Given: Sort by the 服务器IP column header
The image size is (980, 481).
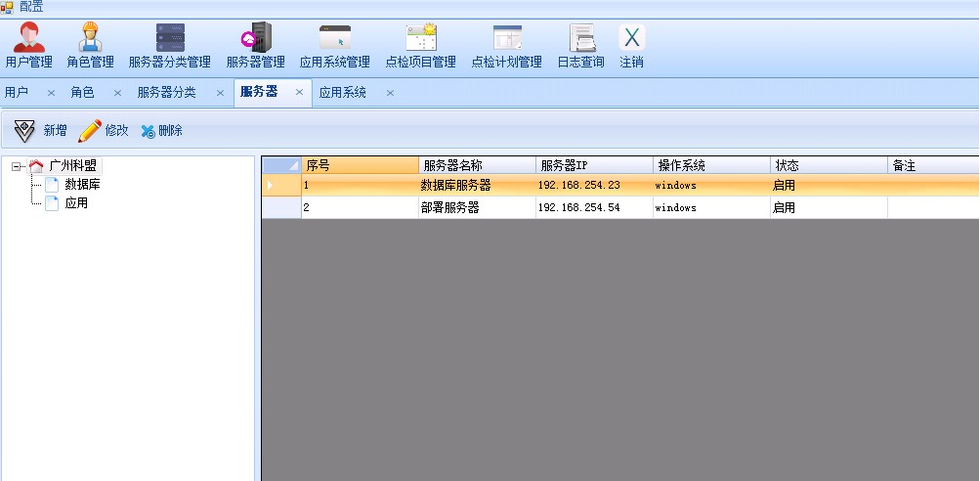Looking at the screenshot, I should tap(594, 165).
